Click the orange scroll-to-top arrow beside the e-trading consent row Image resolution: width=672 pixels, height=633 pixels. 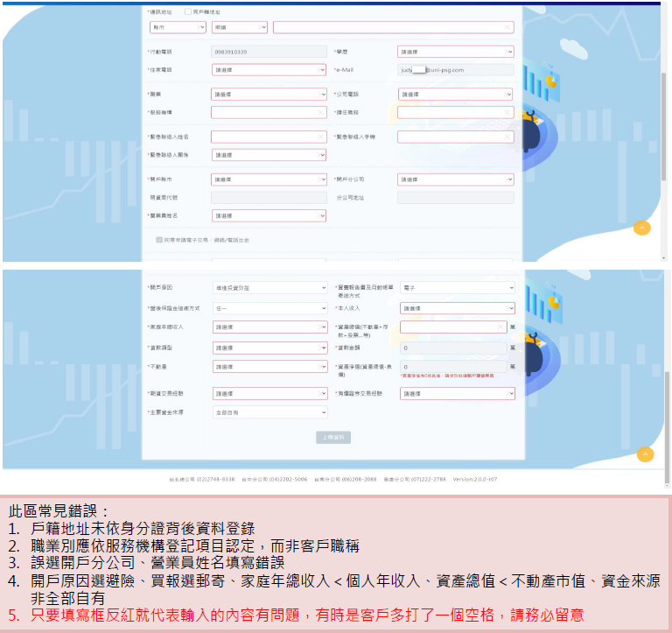[x=642, y=228]
